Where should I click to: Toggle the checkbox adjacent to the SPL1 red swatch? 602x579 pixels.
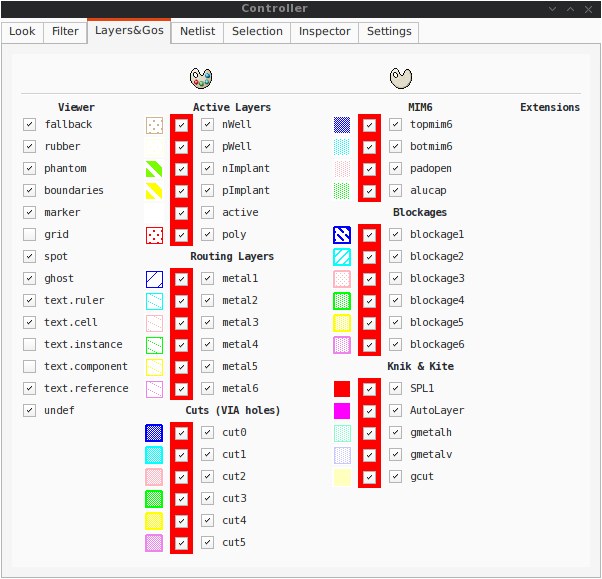click(369, 389)
